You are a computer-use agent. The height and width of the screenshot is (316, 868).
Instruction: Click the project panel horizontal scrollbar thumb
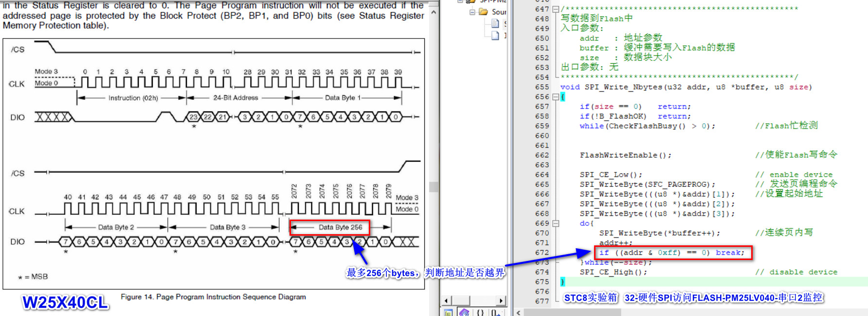460,300
